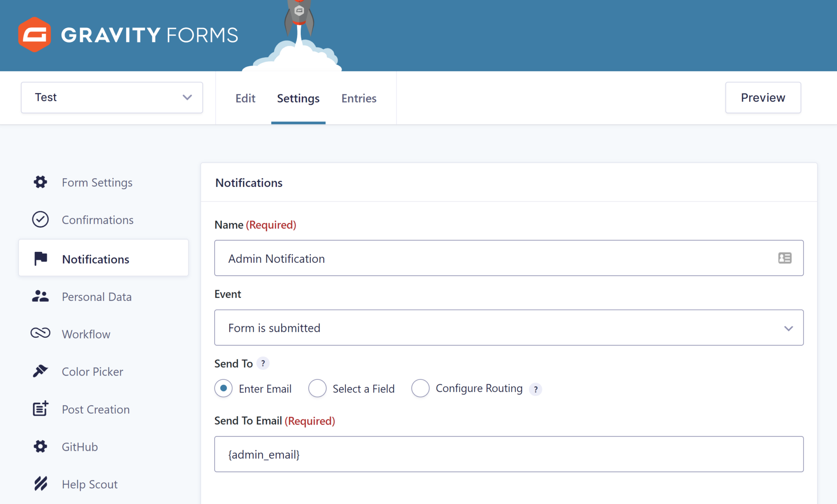Click the merge tag contact card icon
837x504 pixels.
(x=784, y=258)
